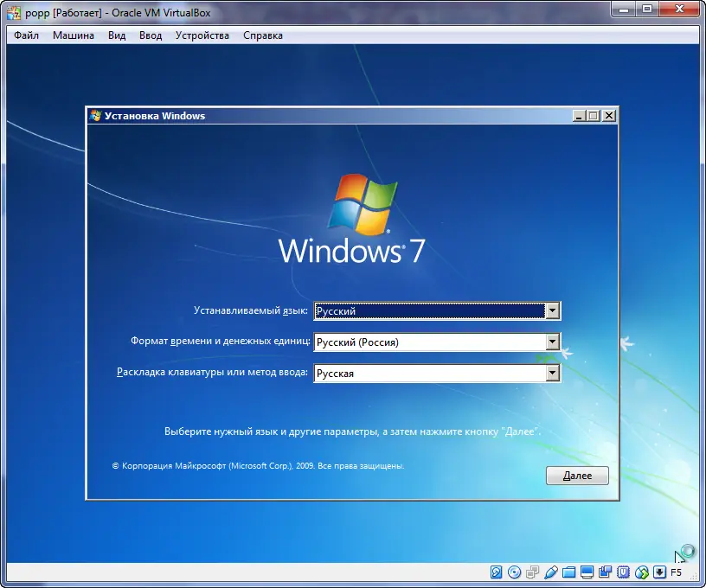Open the Справка menu

point(263,35)
